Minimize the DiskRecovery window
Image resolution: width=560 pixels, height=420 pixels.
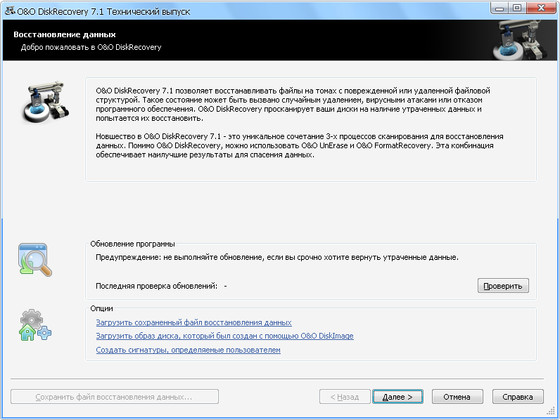(x=499, y=8)
